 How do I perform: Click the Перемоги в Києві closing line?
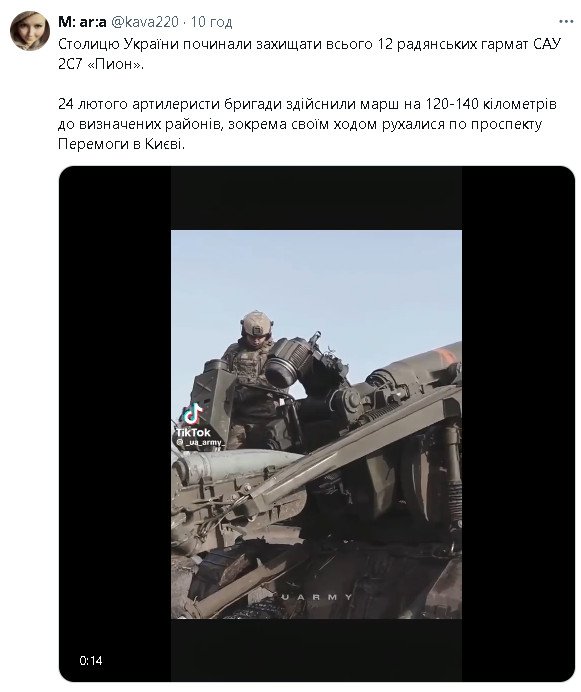tap(121, 144)
